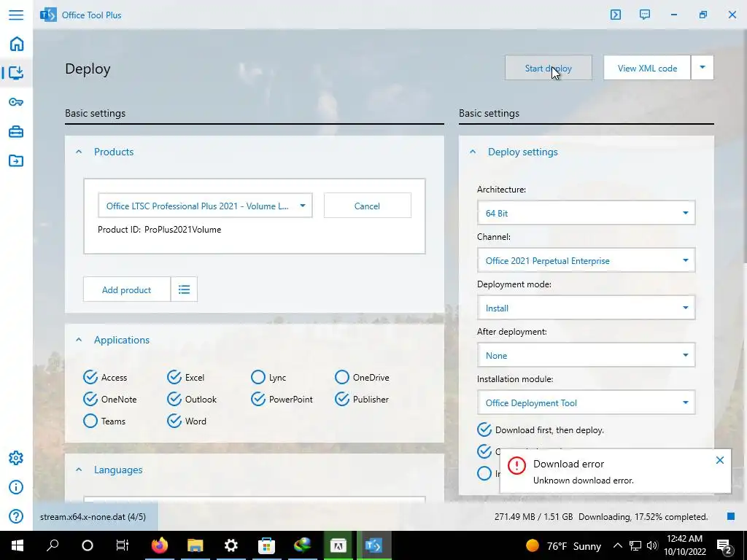Open the Deploy page sidebar icon
The height and width of the screenshot is (560, 747).
tap(16, 73)
